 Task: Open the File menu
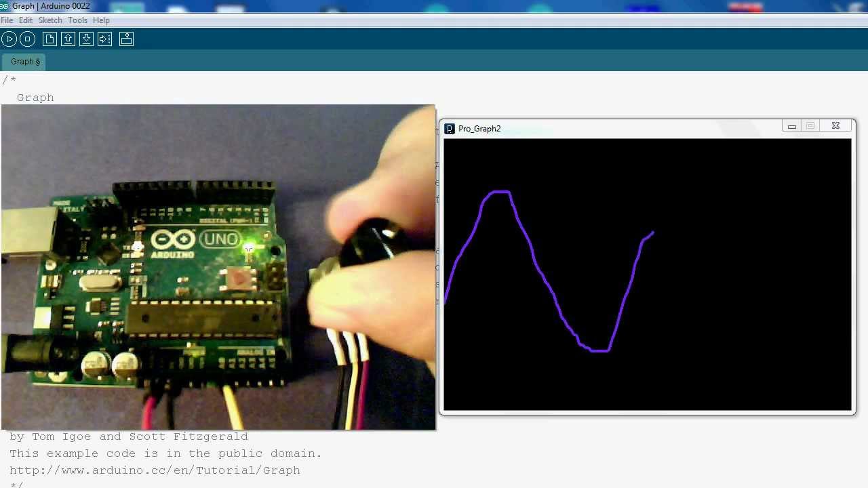7,20
